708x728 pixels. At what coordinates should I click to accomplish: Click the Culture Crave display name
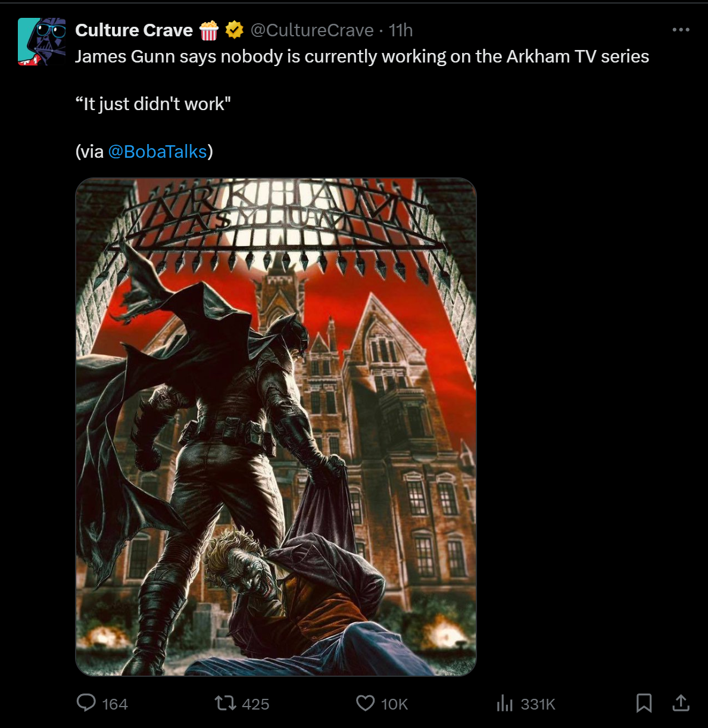[x=134, y=30]
